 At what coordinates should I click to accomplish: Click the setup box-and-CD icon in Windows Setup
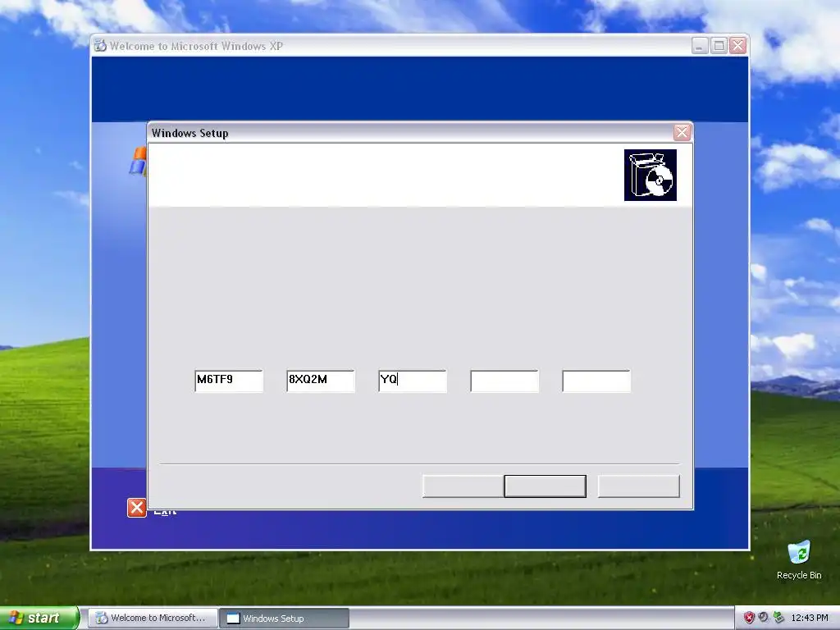pos(650,176)
